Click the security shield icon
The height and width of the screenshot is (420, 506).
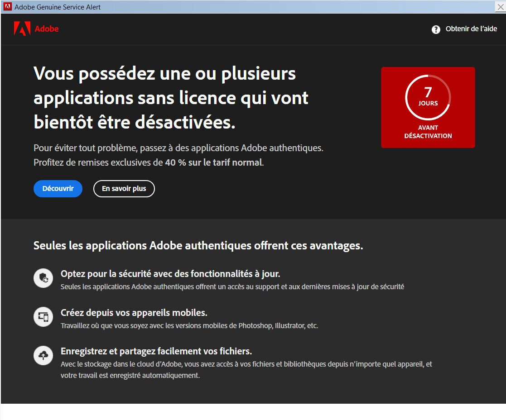(x=43, y=278)
